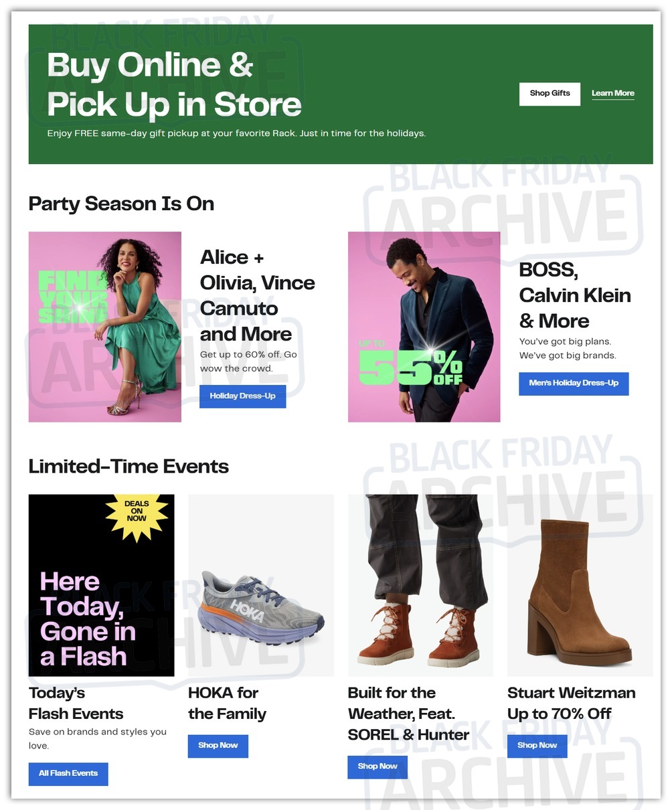Image resolution: width=672 pixels, height=810 pixels.
Task: Click the Deals On Now starburst badge
Action: click(137, 512)
